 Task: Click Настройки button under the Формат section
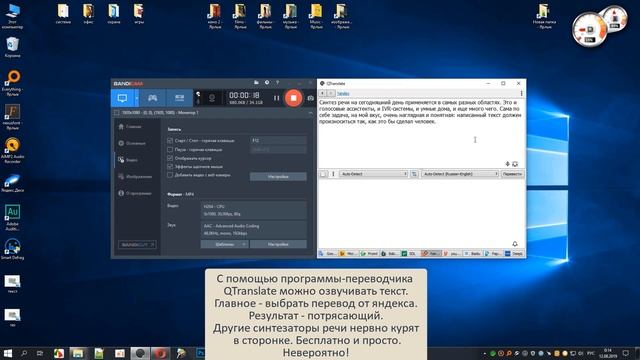click(278, 244)
